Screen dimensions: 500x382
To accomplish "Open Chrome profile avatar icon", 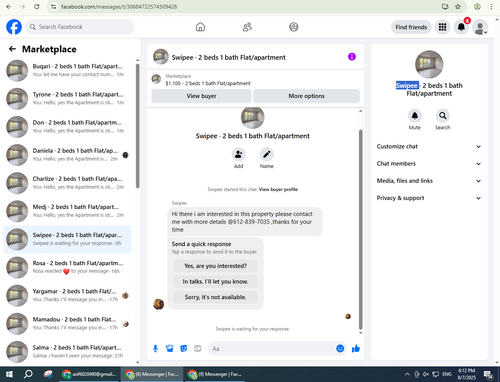I will [477, 7].
